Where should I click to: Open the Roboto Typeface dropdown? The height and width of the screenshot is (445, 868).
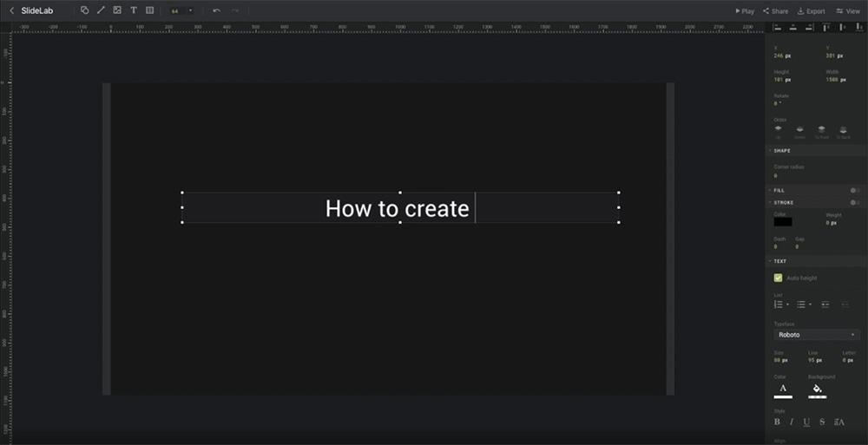tap(817, 335)
